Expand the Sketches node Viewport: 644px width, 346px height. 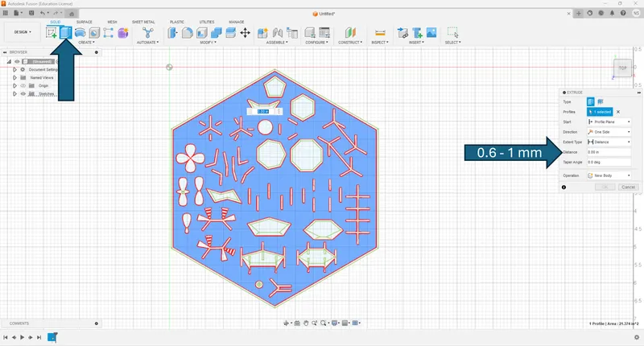(x=14, y=94)
